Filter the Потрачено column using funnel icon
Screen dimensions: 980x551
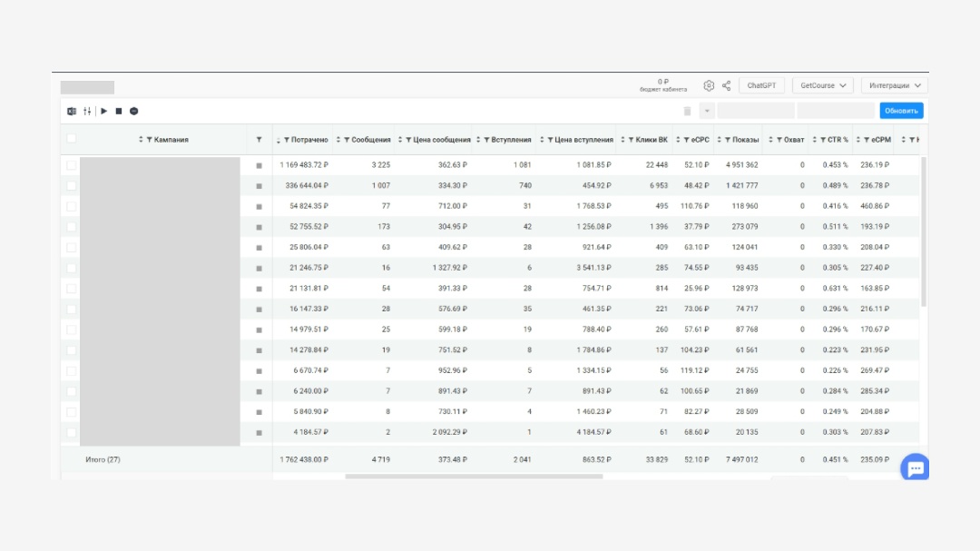coord(287,140)
